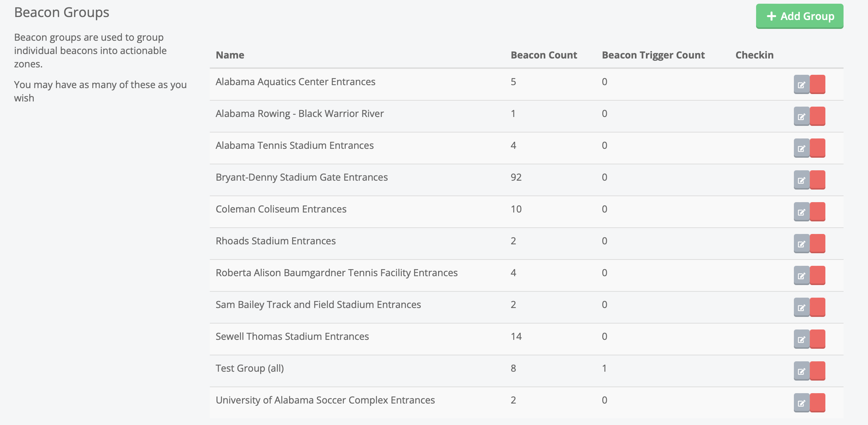This screenshot has width=868, height=425.
Task: Select the Name column header
Action: [x=230, y=55]
